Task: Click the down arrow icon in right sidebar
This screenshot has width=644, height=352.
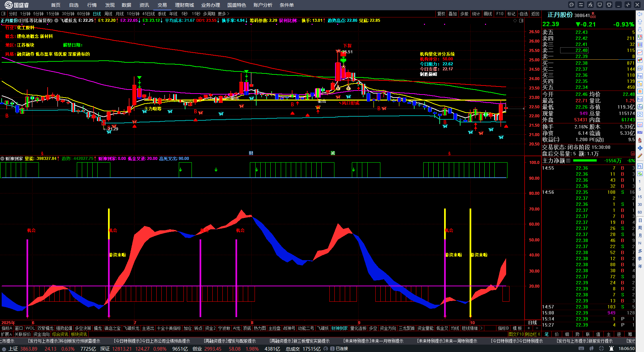Action: click(x=640, y=30)
